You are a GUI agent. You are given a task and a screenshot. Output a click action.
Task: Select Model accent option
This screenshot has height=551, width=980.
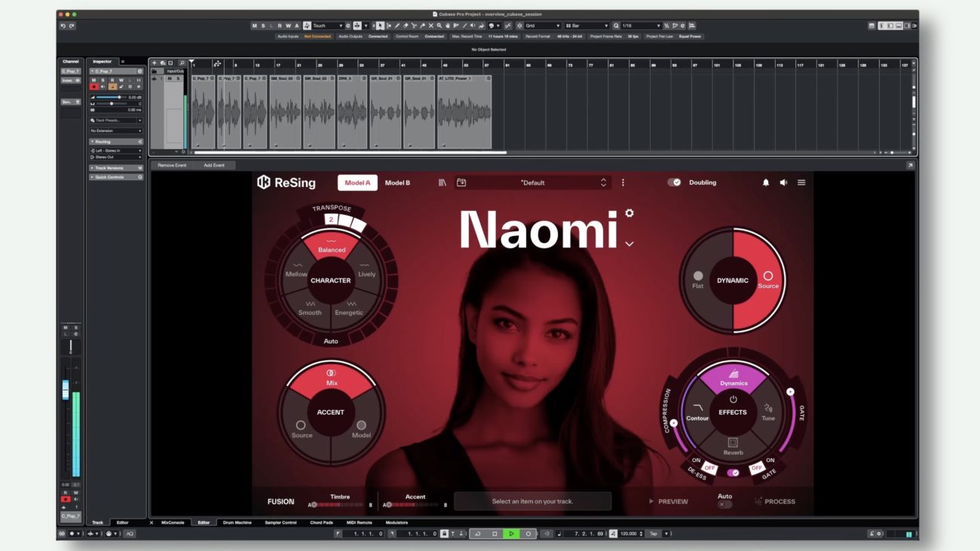click(361, 429)
